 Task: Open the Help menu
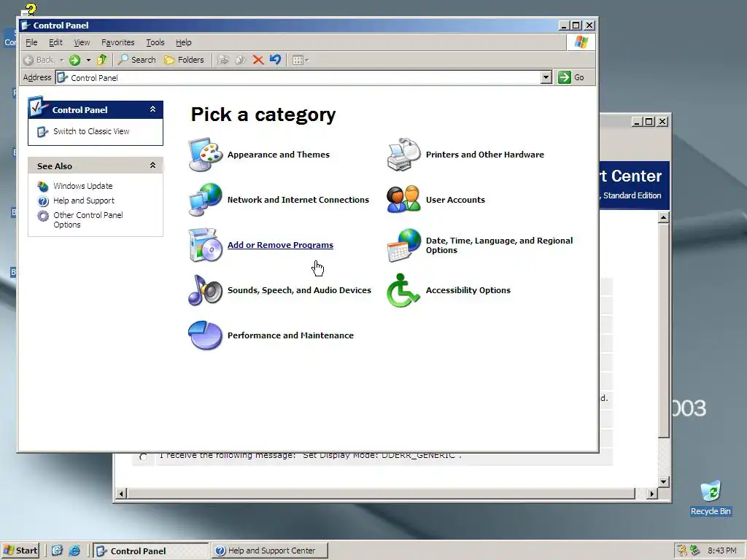tap(183, 42)
